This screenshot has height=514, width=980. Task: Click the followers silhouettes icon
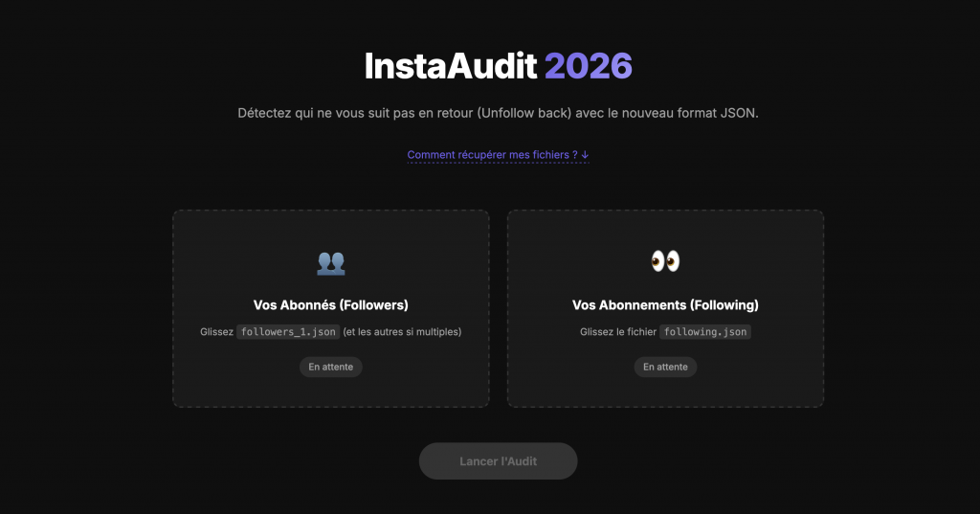click(331, 262)
